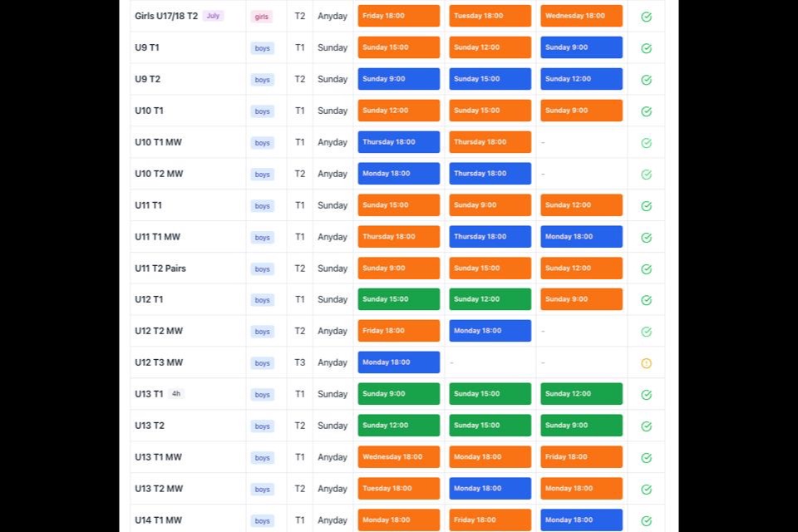Click the warning icon on U12 T3 MW row

tap(646, 362)
